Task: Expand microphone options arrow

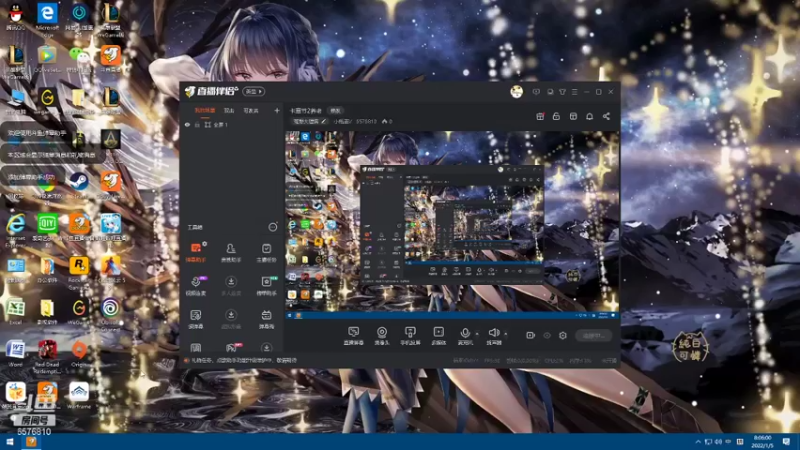Action: click(x=477, y=334)
